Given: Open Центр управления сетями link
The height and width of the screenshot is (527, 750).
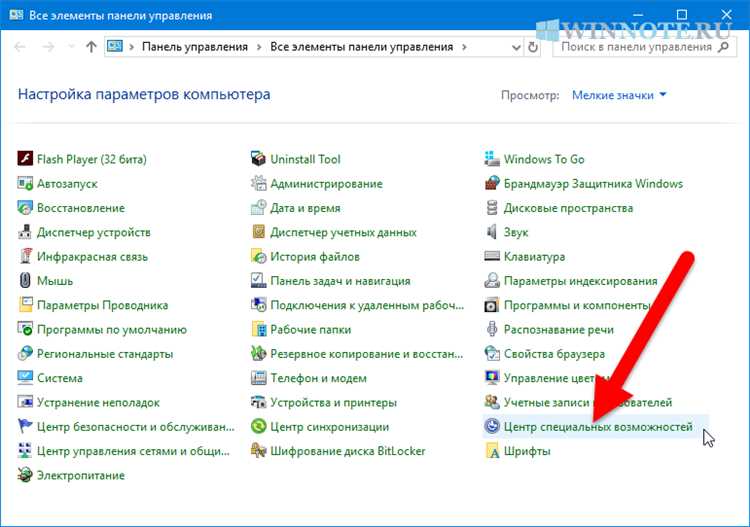Looking at the screenshot, I should (x=133, y=450).
